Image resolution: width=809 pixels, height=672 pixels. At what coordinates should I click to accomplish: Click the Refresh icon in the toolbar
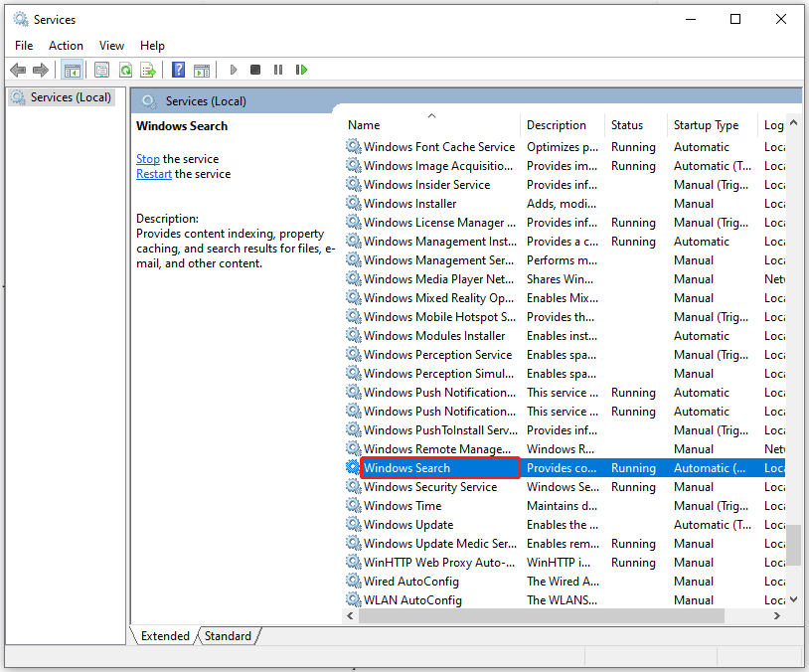pyautogui.click(x=126, y=70)
